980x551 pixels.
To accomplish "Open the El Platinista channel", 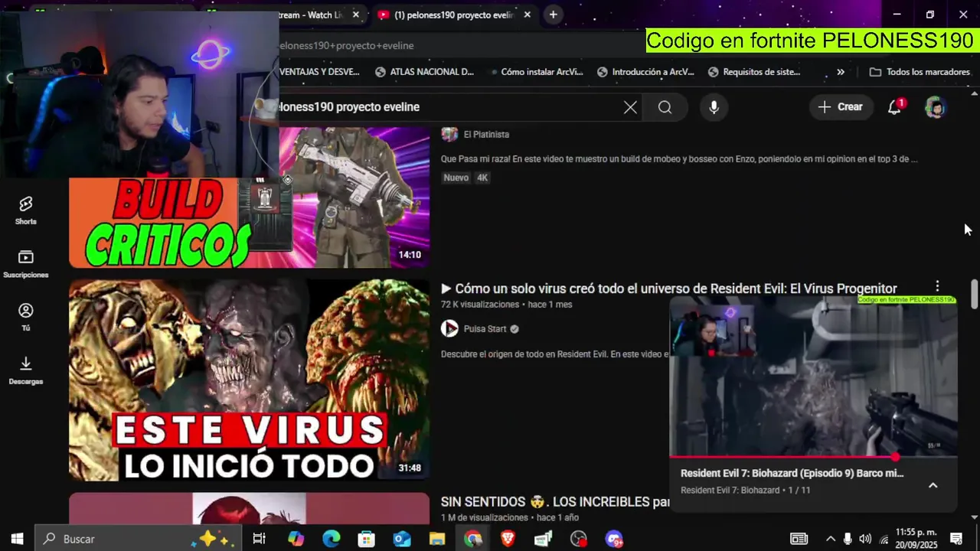I will click(486, 135).
